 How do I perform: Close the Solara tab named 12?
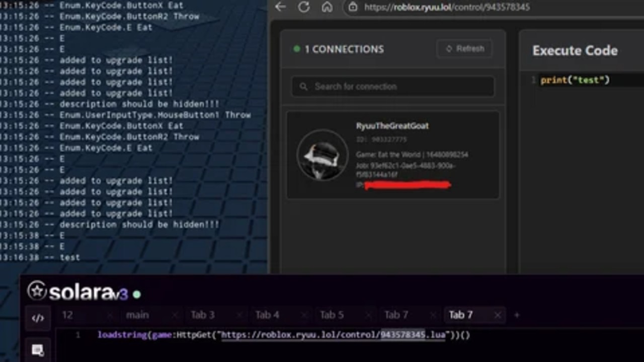click(110, 315)
